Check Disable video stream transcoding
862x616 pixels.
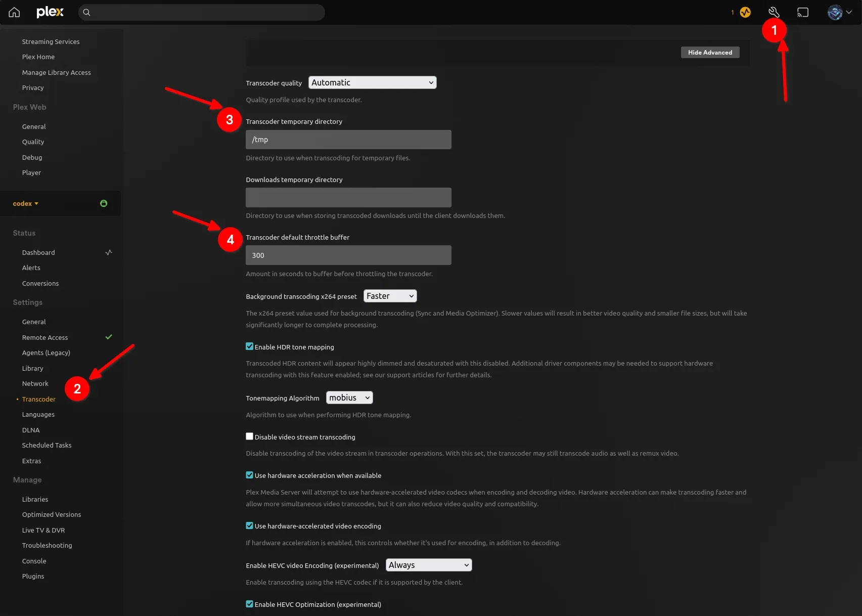[x=249, y=436]
